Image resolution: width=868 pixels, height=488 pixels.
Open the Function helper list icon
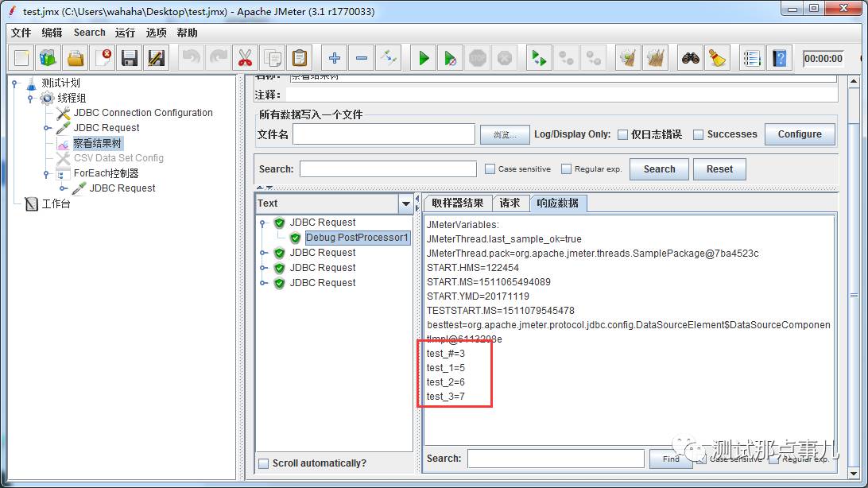pyautogui.click(x=752, y=58)
